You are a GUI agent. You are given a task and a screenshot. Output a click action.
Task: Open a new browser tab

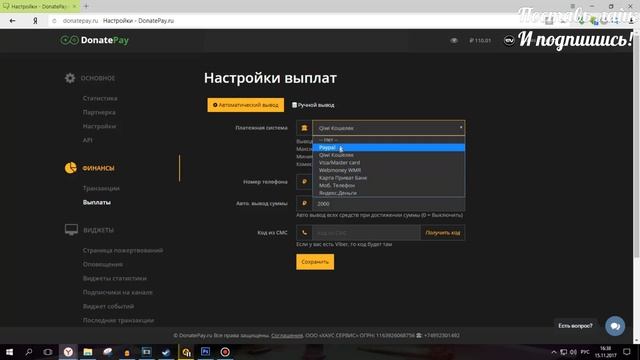coord(86,6)
